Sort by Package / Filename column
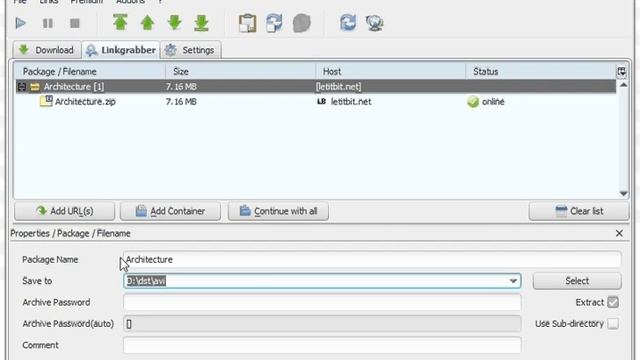 (x=90, y=71)
